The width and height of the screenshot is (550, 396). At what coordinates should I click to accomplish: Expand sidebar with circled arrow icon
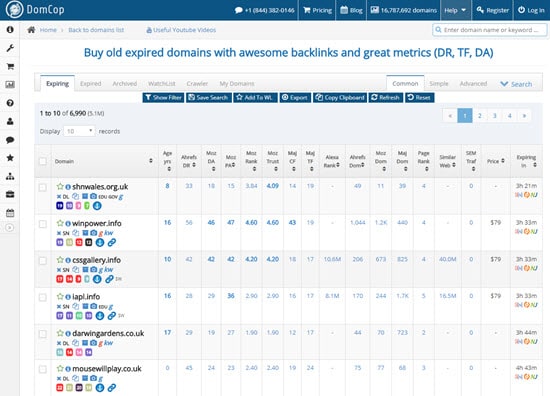pyautogui.click(x=10, y=228)
